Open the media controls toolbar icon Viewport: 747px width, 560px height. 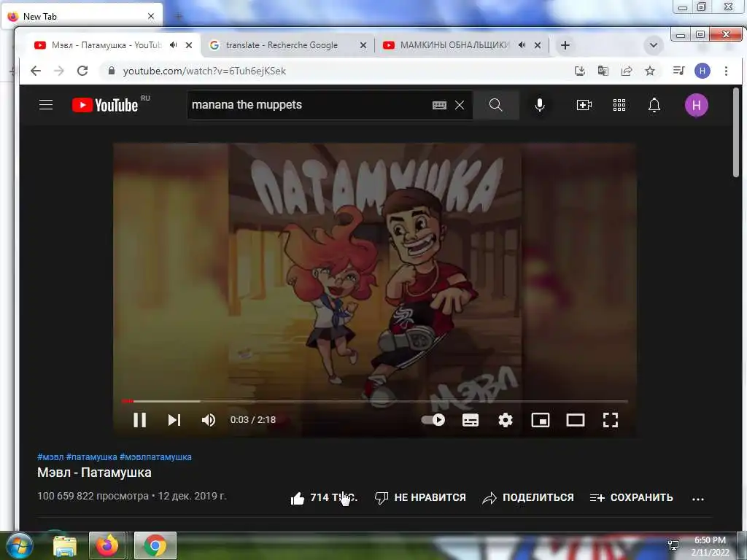pyautogui.click(x=678, y=71)
